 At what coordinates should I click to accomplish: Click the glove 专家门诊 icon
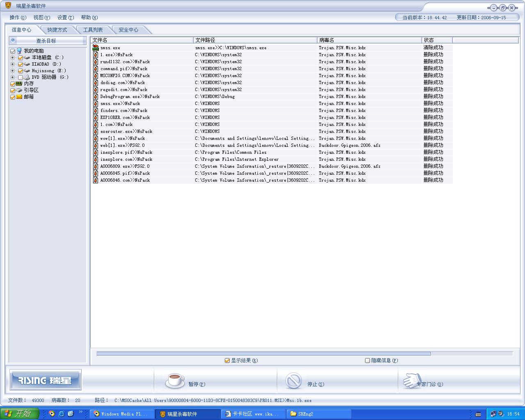412,381
